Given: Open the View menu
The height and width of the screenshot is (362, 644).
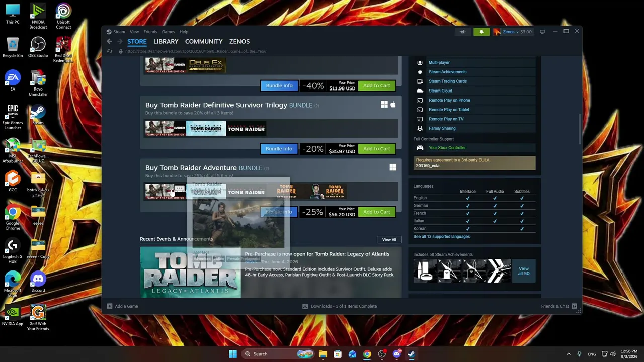Looking at the screenshot, I should coord(134,32).
